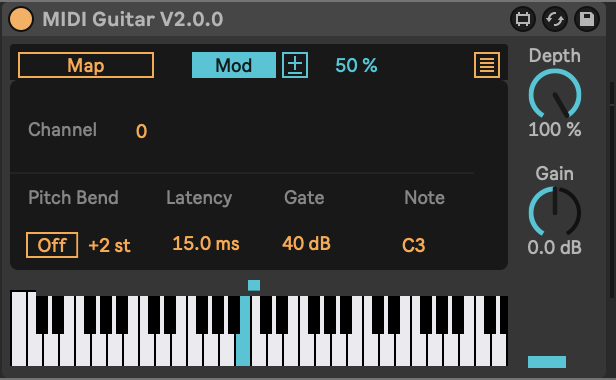This screenshot has width=616, height=380.
Task: Select the 50 % modulation value
Action: pyautogui.click(x=356, y=65)
